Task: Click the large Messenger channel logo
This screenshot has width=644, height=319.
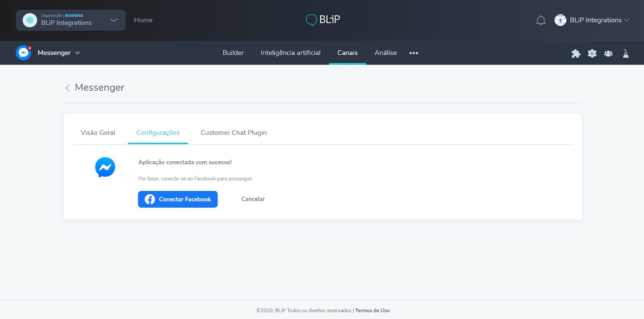Action: (105, 167)
